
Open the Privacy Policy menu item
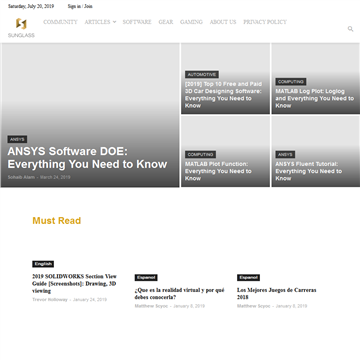coord(265,22)
